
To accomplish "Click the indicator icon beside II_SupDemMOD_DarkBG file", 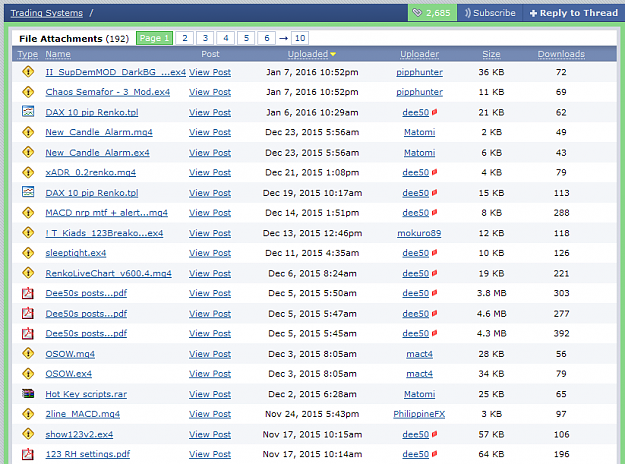I will (x=28, y=72).
